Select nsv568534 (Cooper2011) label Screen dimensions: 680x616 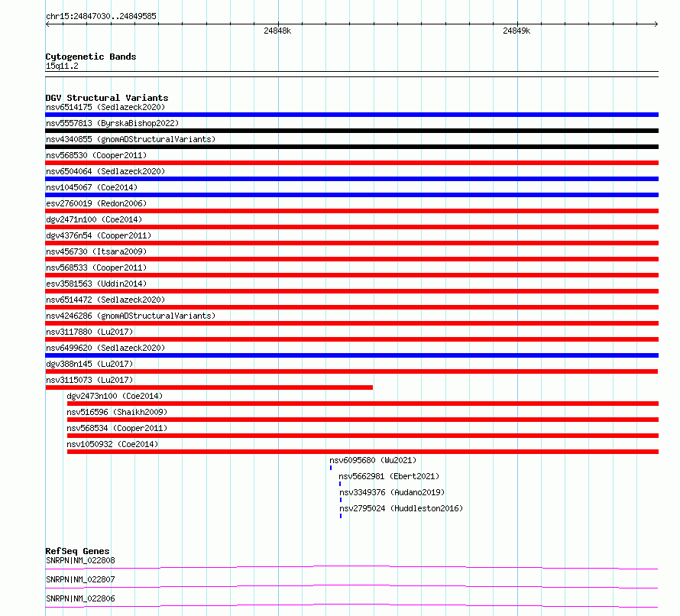117,428
